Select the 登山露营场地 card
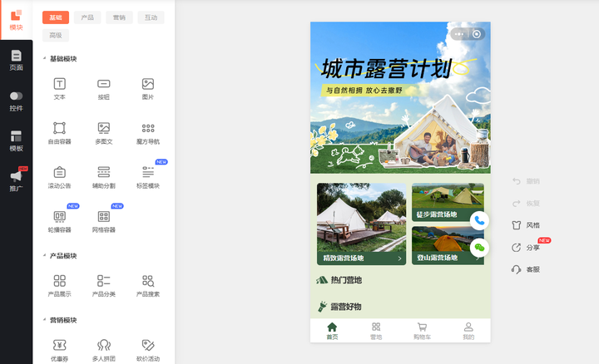The image size is (599, 364). (448, 245)
